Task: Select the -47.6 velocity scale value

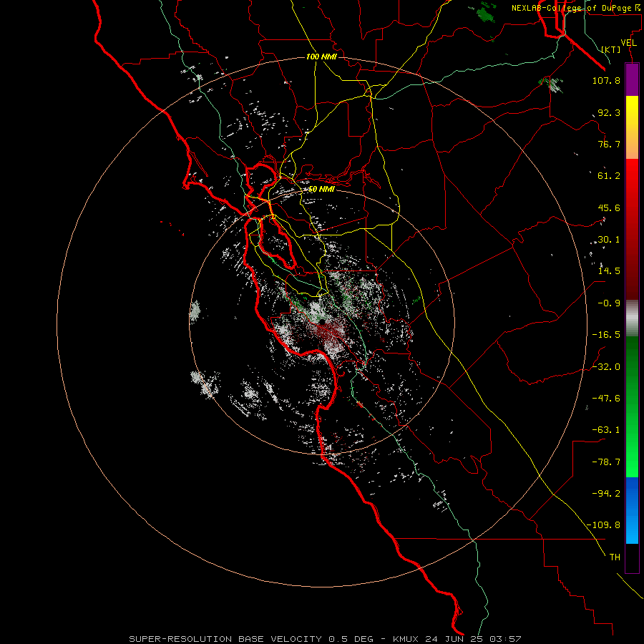Action: (x=606, y=399)
